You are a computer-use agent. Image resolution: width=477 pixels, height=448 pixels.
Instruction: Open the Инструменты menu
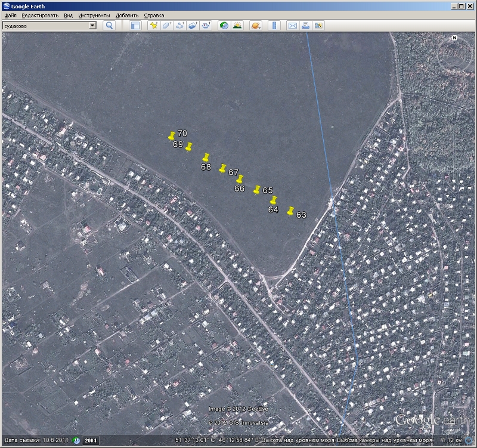pos(94,16)
